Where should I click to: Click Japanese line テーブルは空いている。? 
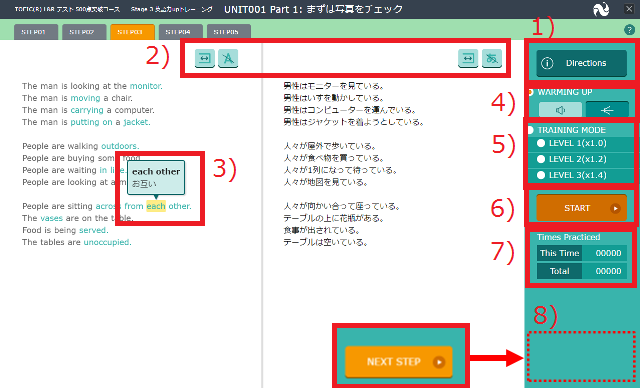(326, 242)
